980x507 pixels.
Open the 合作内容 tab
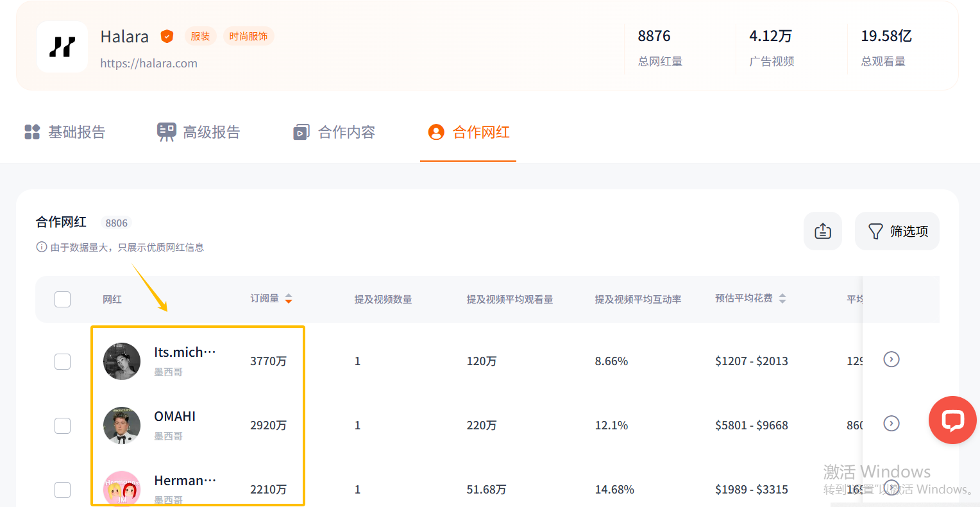click(x=334, y=132)
